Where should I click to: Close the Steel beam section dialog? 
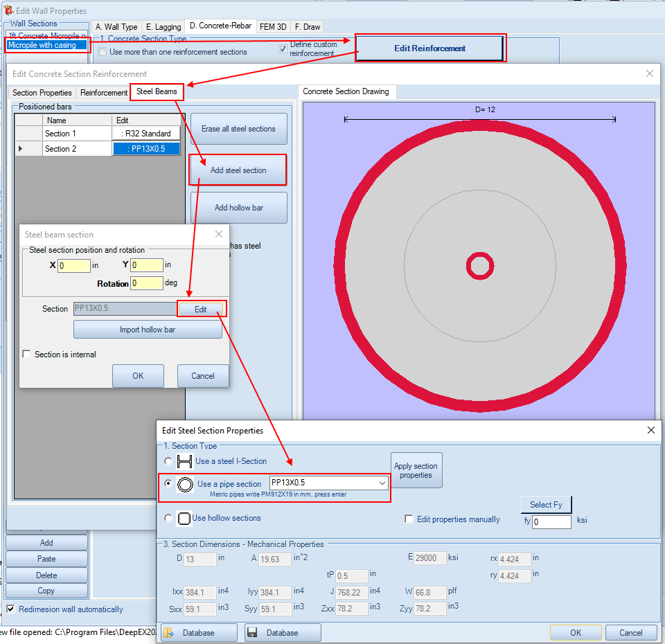click(x=219, y=234)
